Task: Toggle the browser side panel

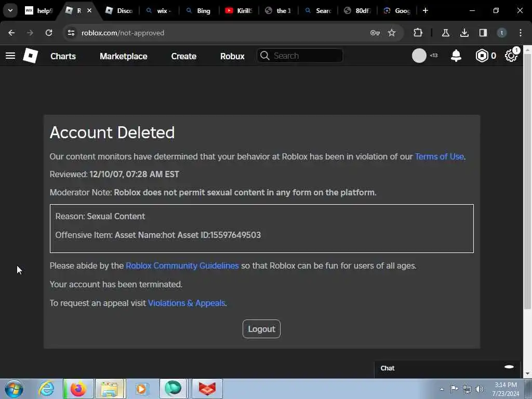Action: [483, 33]
